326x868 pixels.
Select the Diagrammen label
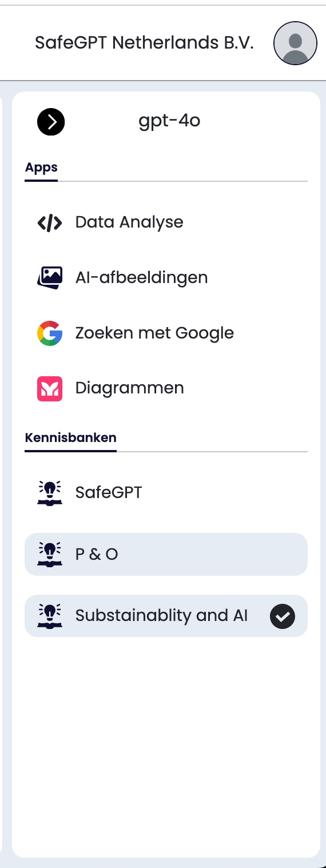[130, 388]
